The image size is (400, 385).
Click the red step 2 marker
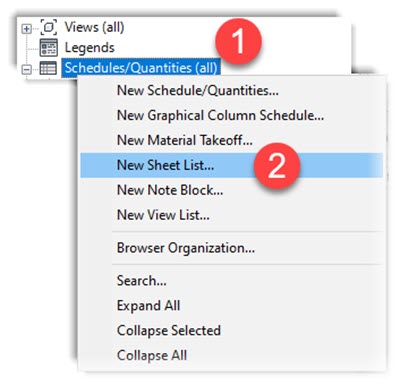[x=277, y=166]
